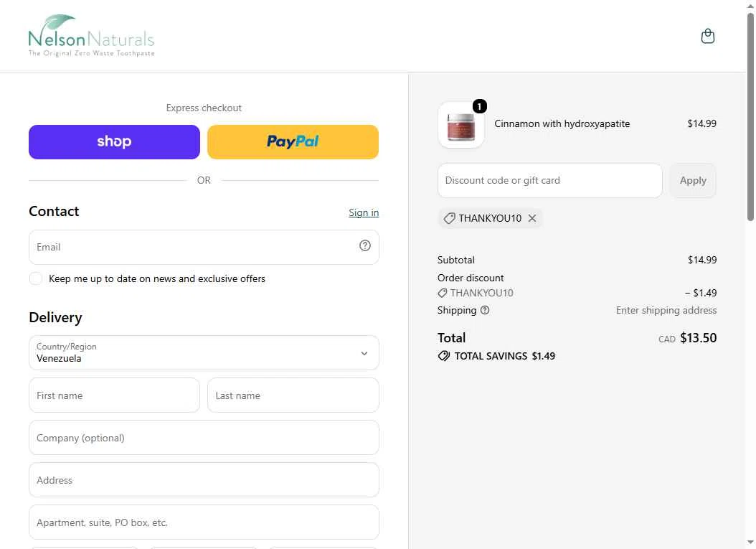Viewport: 756px width, 549px height.
Task: Click the 'Keep me up to date' label text
Action: coord(157,279)
